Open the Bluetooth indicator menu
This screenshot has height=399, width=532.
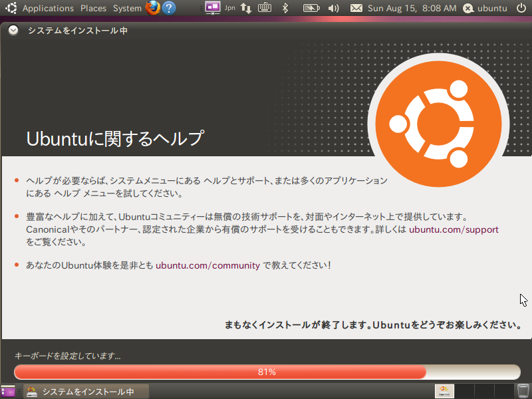click(x=285, y=8)
